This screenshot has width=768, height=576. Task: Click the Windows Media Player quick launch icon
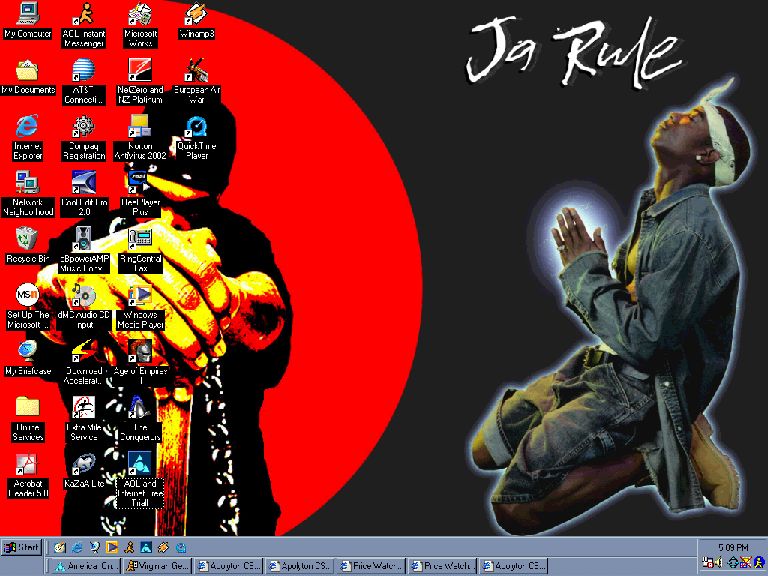coord(112,548)
